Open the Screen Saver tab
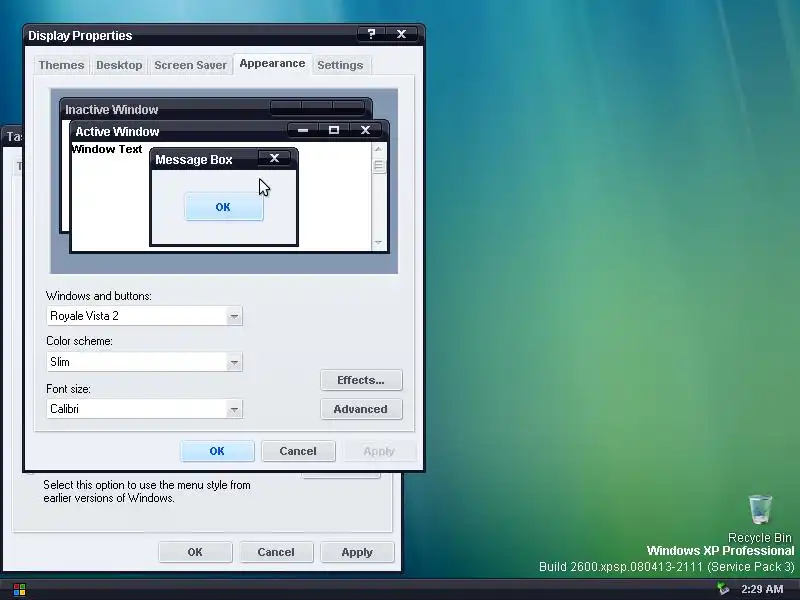The image size is (800, 600). 190,65
